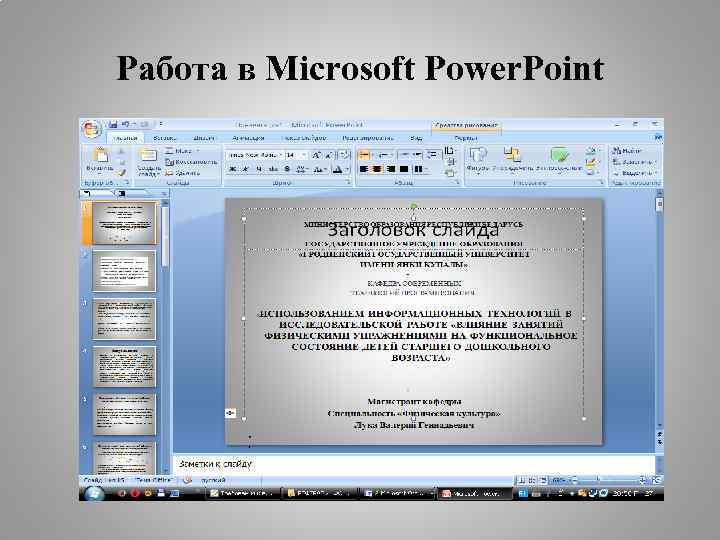Toggle underline (Ч) formatting
This screenshot has width=720, height=540.
pyautogui.click(x=259, y=169)
